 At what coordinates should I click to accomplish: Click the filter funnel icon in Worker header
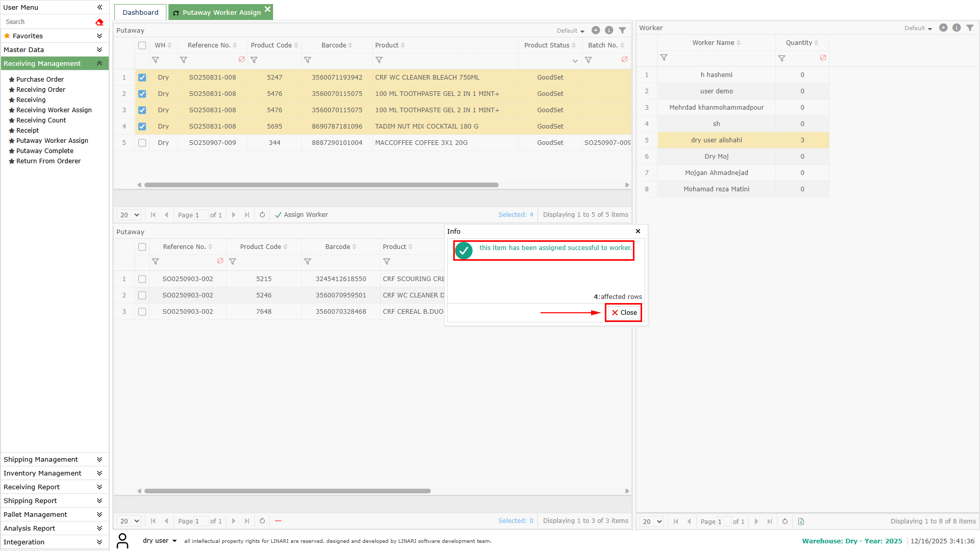(x=969, y=28)
